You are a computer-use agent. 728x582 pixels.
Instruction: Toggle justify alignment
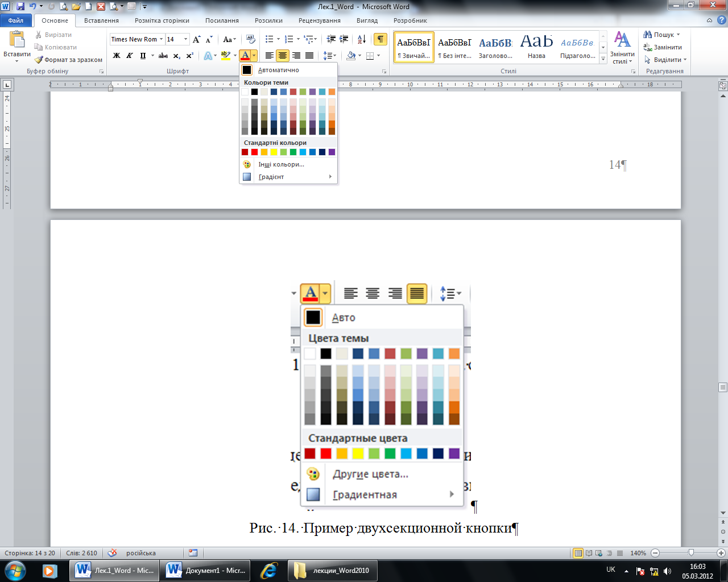(x=309, y=56)
